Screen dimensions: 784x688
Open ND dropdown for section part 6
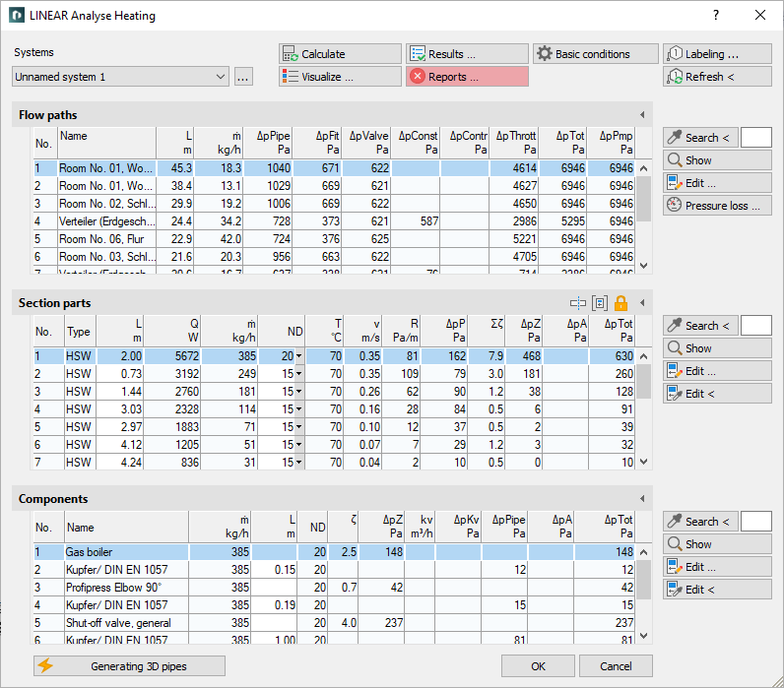pos(299,444)
